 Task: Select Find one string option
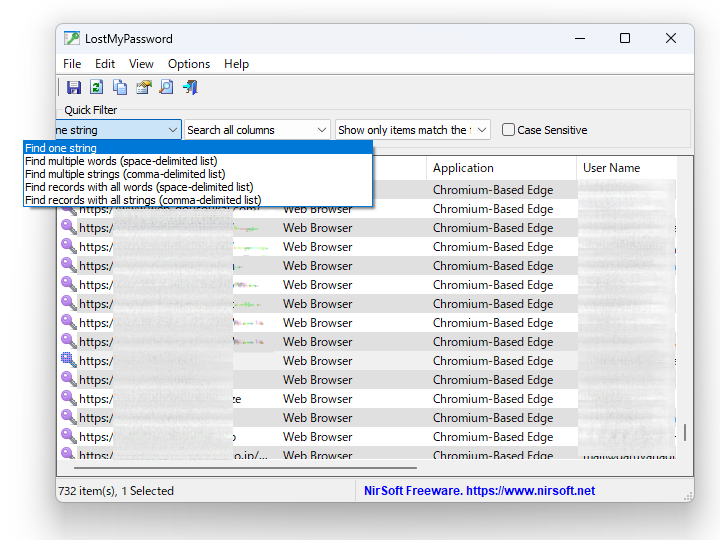(x=198, y=148)
